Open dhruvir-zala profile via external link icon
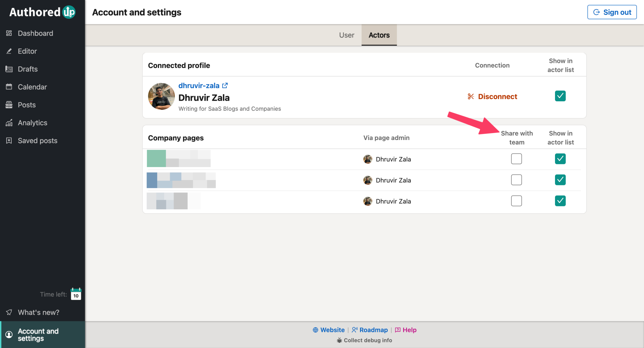The width and height of the screenshot is (644, 348). pyautogui.click(x=225, y=85)
